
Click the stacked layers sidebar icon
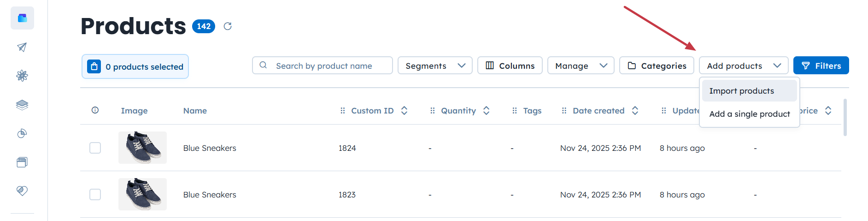click(22, 105)
